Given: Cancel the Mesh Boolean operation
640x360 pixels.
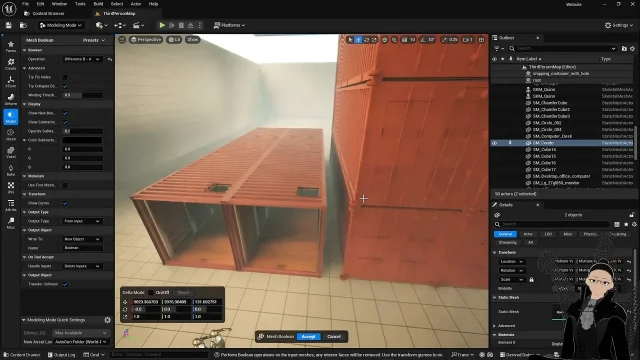Looking at the screenshot, I should pos(334,337).
